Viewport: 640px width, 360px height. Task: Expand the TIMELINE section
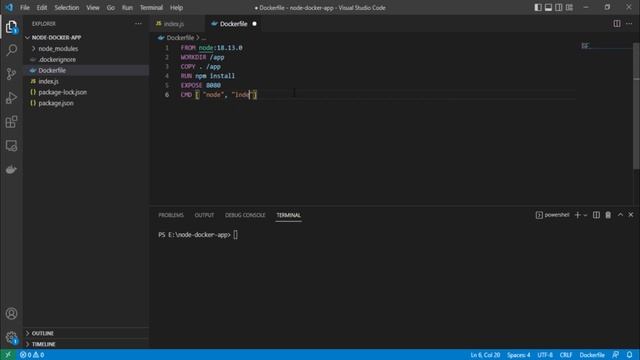click(x=43, y=344)
